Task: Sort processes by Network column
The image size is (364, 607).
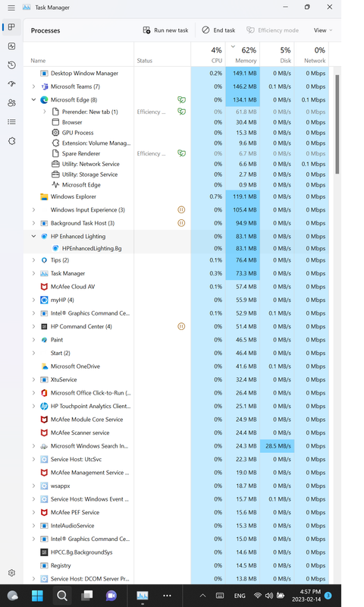Action: point(312,55)
